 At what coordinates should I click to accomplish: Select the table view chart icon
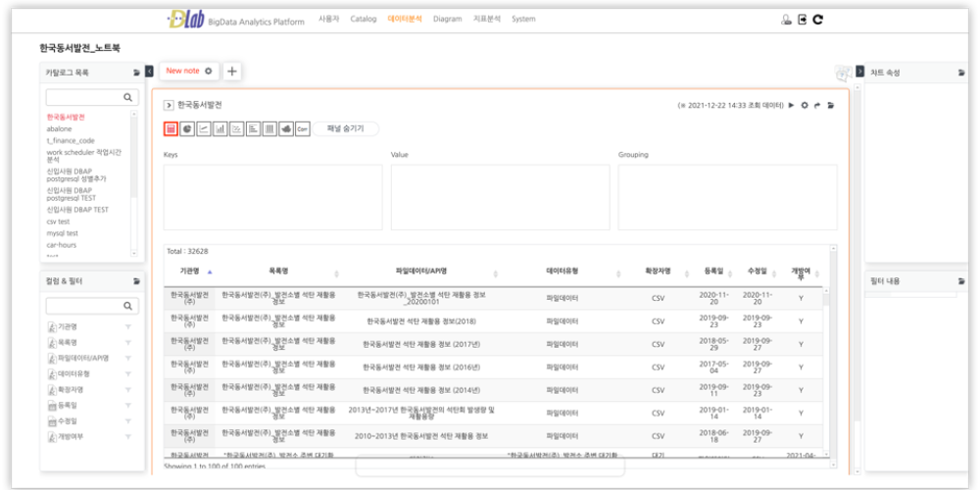tap(170, 128)
